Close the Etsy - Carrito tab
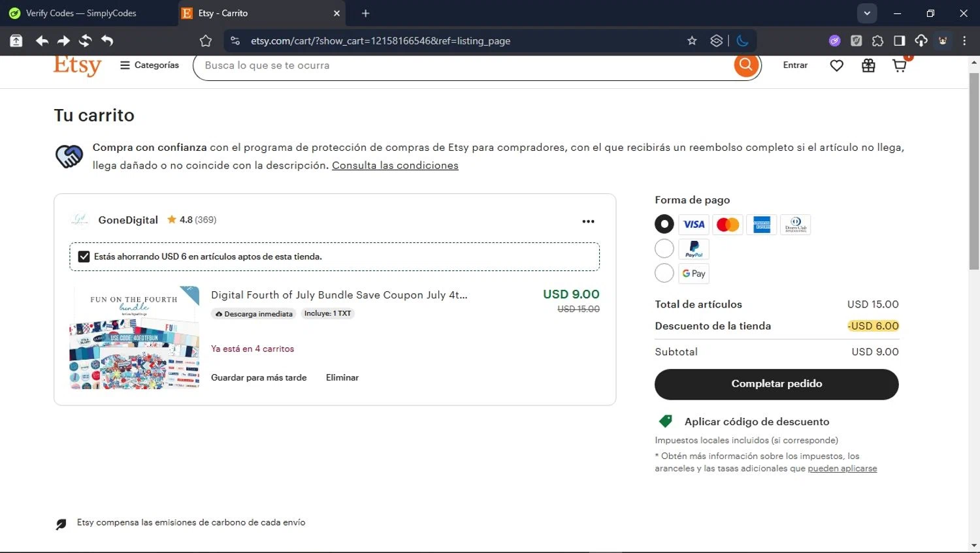980x553 pixels. point(337,13)
